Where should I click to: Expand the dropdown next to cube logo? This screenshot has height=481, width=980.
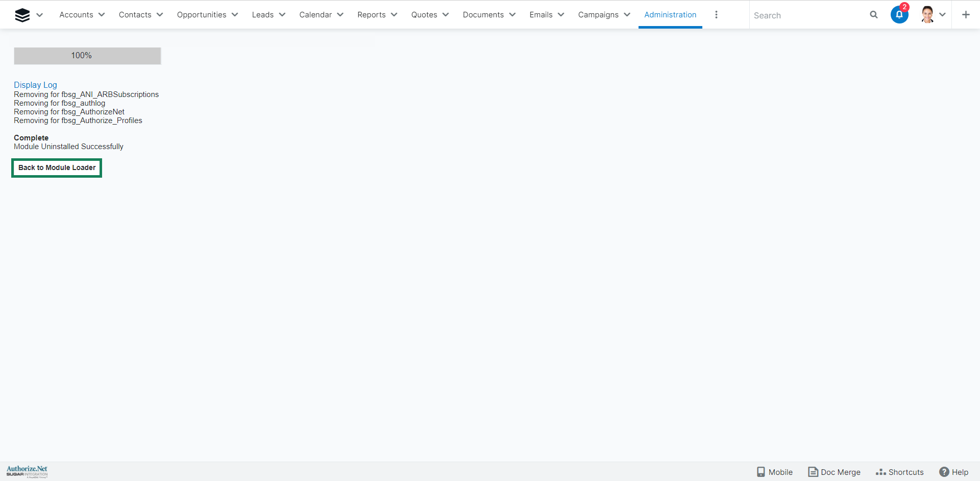(40, 15)
